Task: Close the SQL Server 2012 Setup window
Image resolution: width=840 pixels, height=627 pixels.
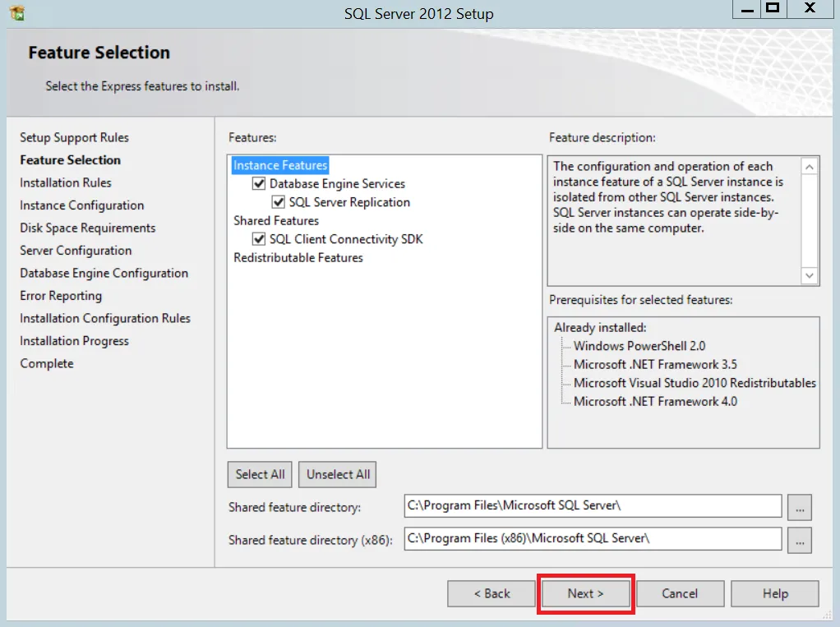Action: (810, 9)
